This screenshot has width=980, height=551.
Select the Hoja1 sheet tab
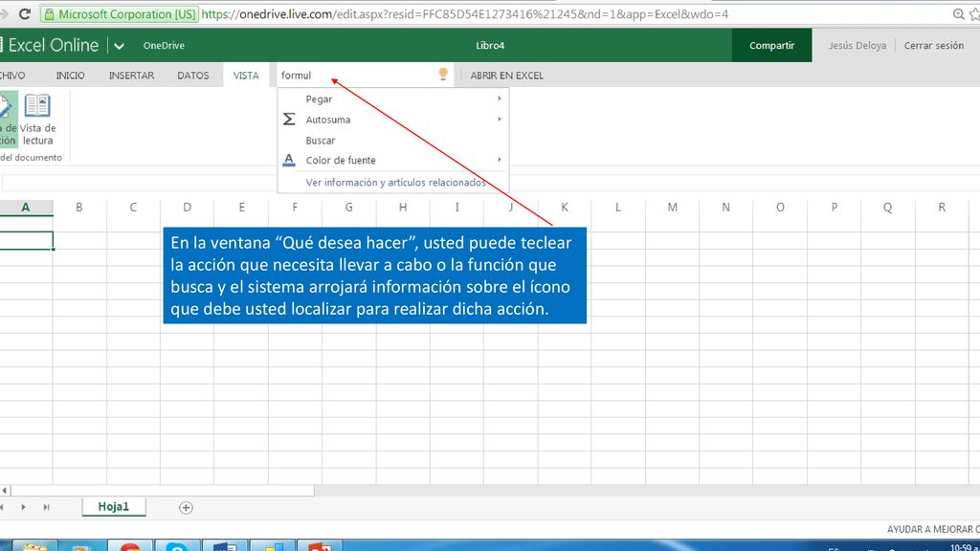tap(114, 507)
